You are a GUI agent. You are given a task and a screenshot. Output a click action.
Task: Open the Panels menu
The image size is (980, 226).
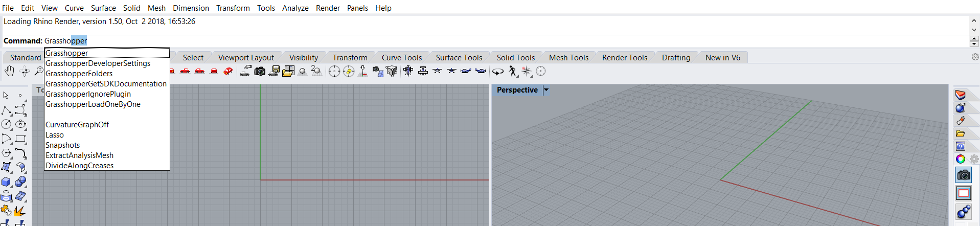click(x=357, y=8)
